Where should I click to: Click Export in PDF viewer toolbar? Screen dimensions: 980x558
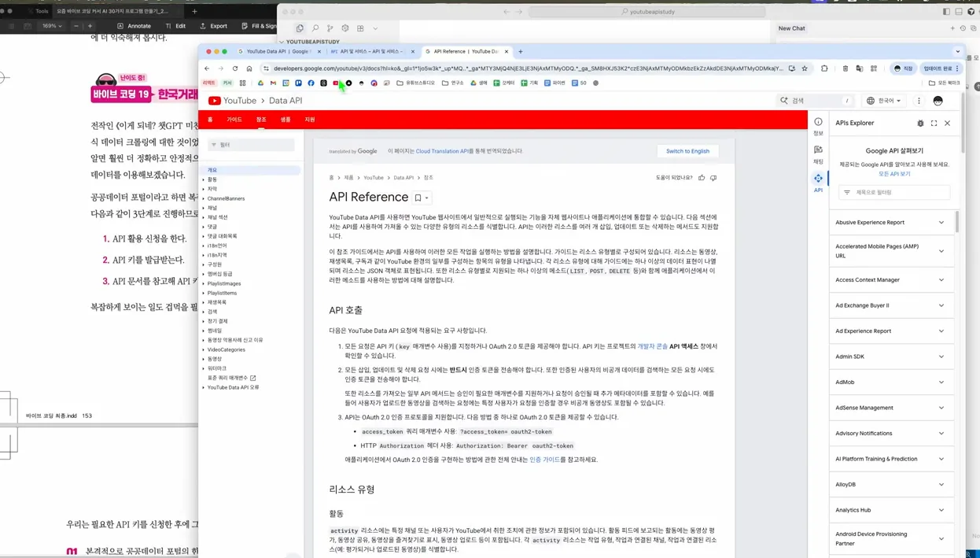[213, 26]
